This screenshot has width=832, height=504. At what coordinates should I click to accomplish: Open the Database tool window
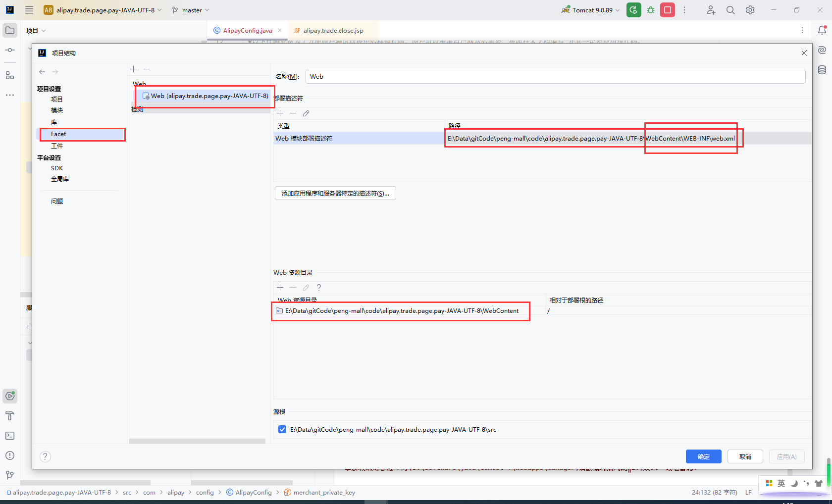pyautogui.click(x=822, y=70)
